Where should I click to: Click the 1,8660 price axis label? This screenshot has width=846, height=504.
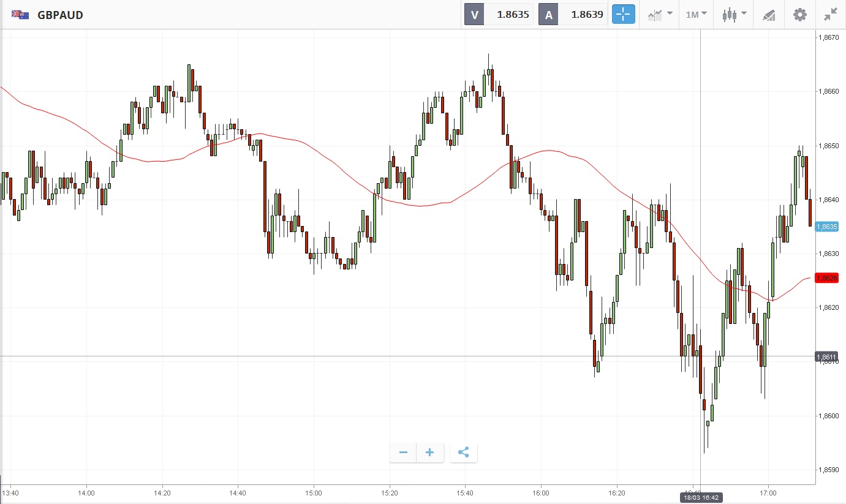coord(829,92)
